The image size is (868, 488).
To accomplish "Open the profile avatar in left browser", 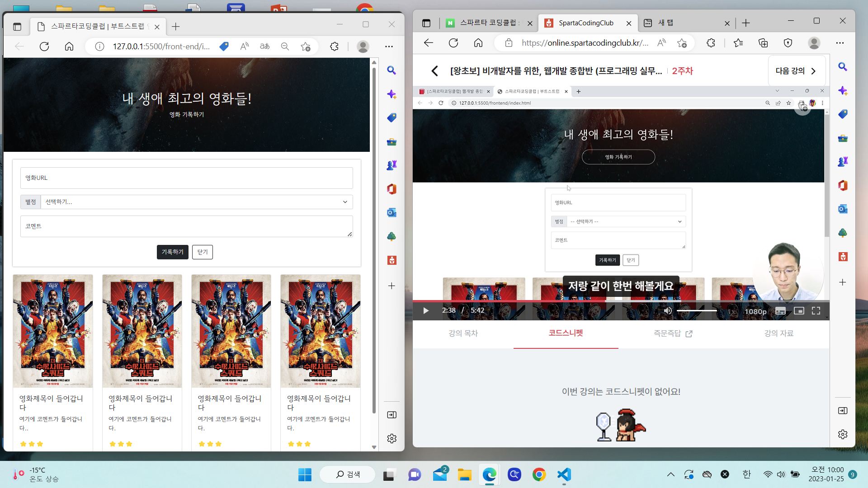I will pos(363,47).
